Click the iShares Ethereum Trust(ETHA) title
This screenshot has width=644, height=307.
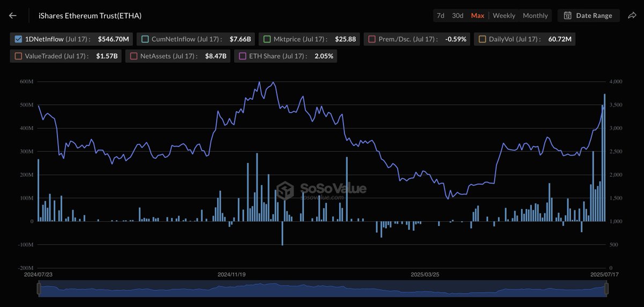[90, 16]
